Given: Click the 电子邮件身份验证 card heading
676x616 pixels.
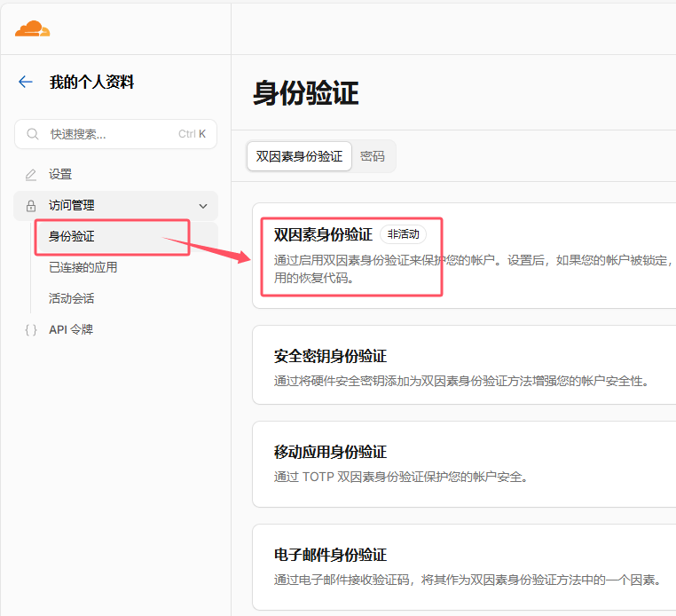Looking at the screenshot, I should [330, 555].
